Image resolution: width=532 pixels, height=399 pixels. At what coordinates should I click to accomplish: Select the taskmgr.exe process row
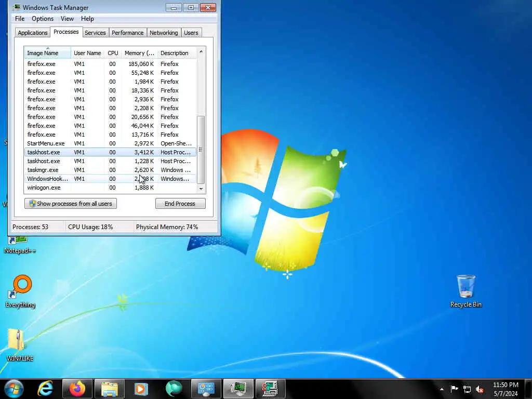click(111, 170)
